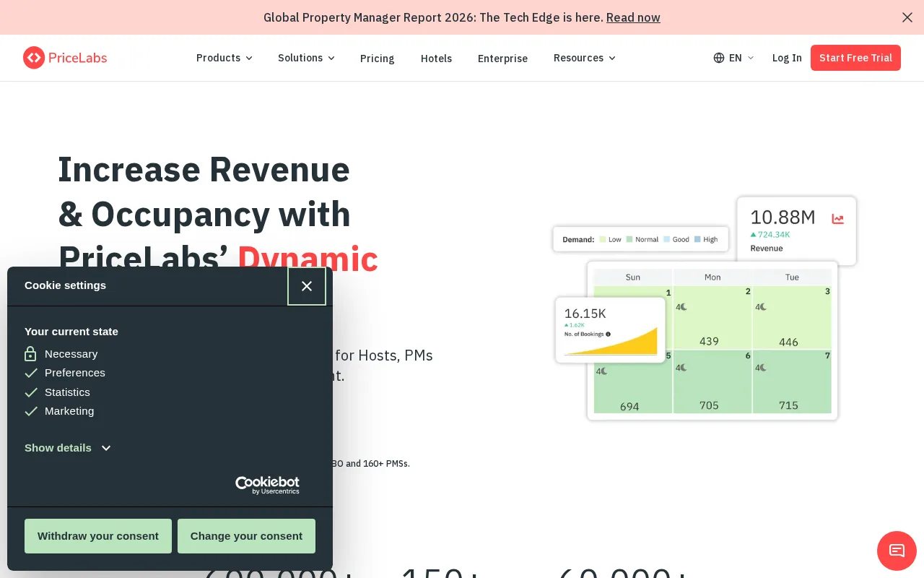This screenshot has width=924, height=578.
Task: Open the live chat bubble icon
Action: [897, 551]
